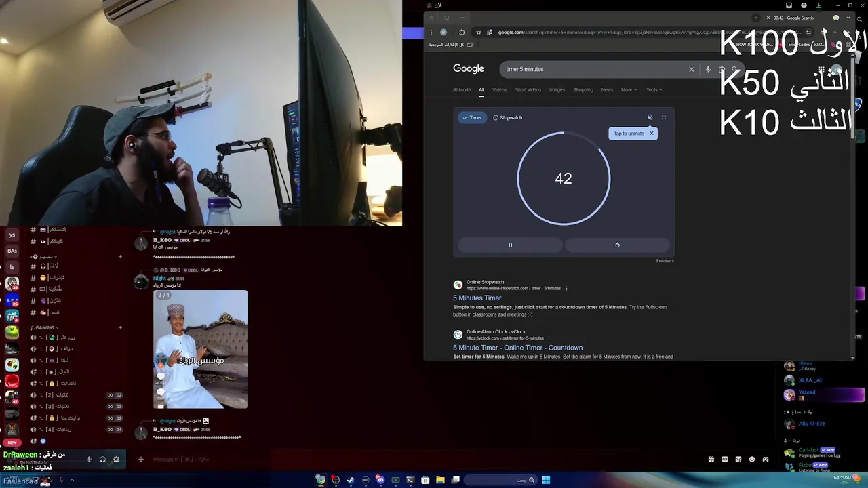
Task: Open the Chrome extensions puzzle icon
Action: [462, 32]
